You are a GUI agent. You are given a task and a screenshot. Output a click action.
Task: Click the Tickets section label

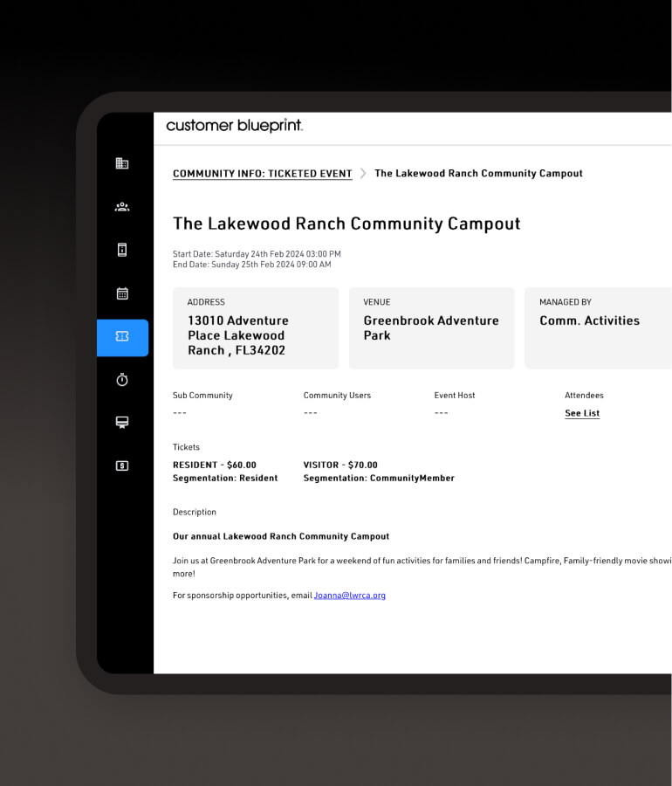(x=186, y=446)
